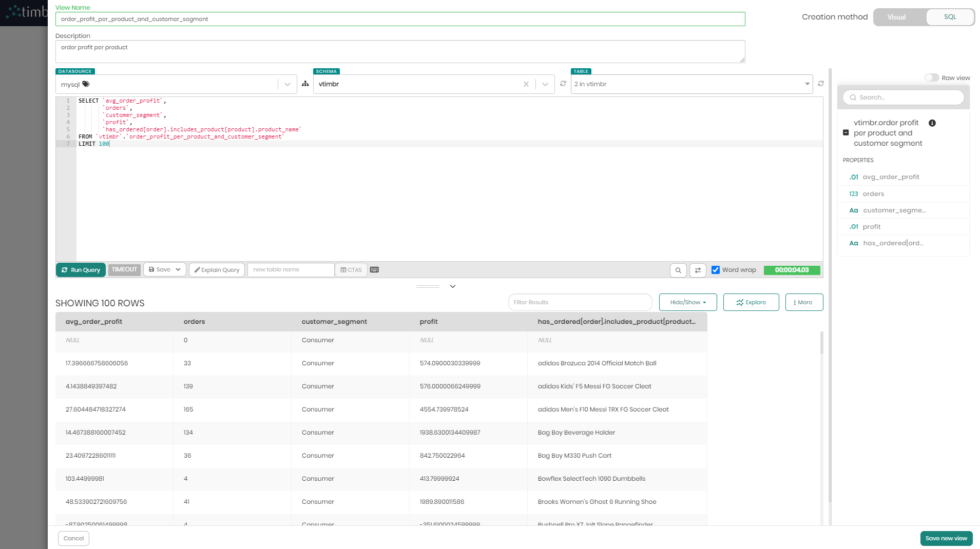
Task: Switch to the SQL tab
Action: coord(950,17)
